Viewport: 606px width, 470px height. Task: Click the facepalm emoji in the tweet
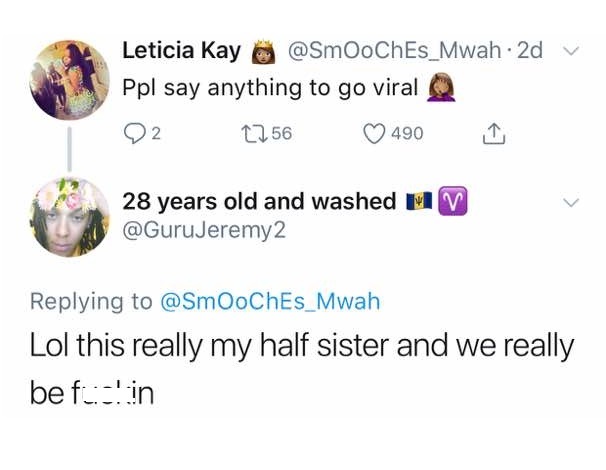click(439, 89)
